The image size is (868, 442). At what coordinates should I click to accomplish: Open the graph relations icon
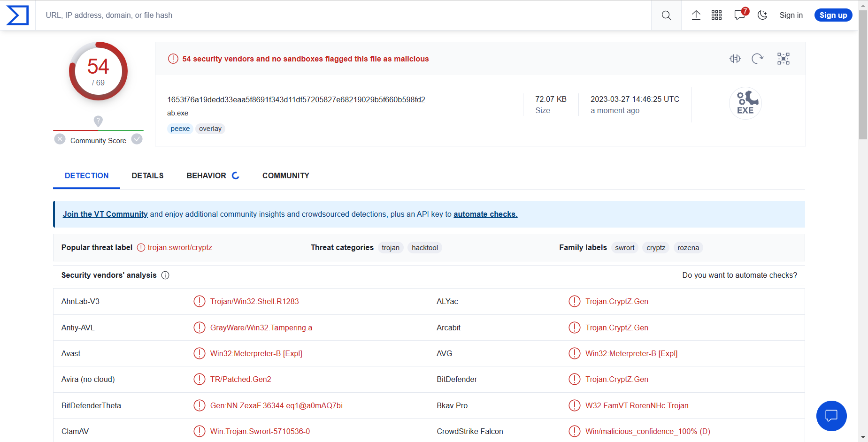pyautogui.click(x=784, y=59)
